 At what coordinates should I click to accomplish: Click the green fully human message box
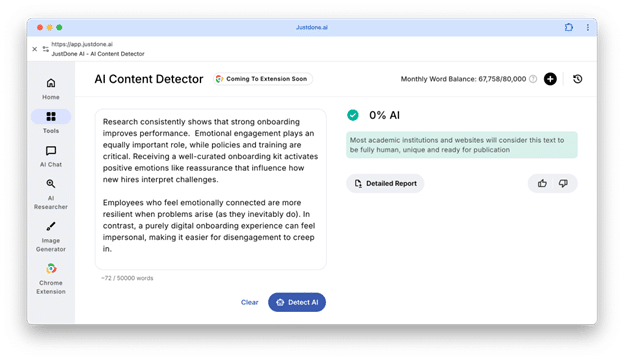[x=462, y=145]
